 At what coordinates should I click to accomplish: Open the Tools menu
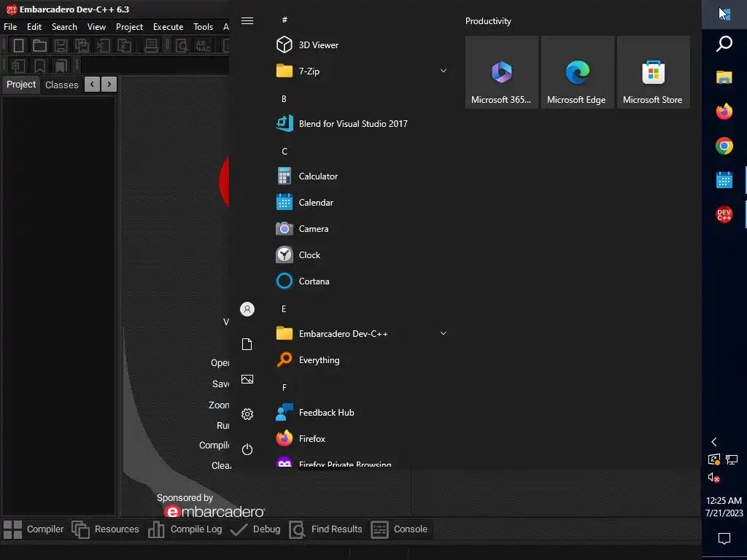pyautogui.click(x=203, y=27)
